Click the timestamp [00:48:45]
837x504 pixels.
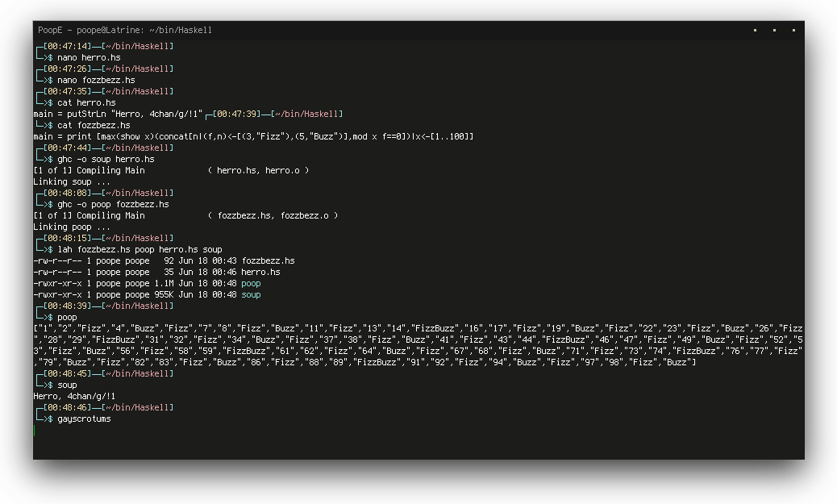click(67, 373)
